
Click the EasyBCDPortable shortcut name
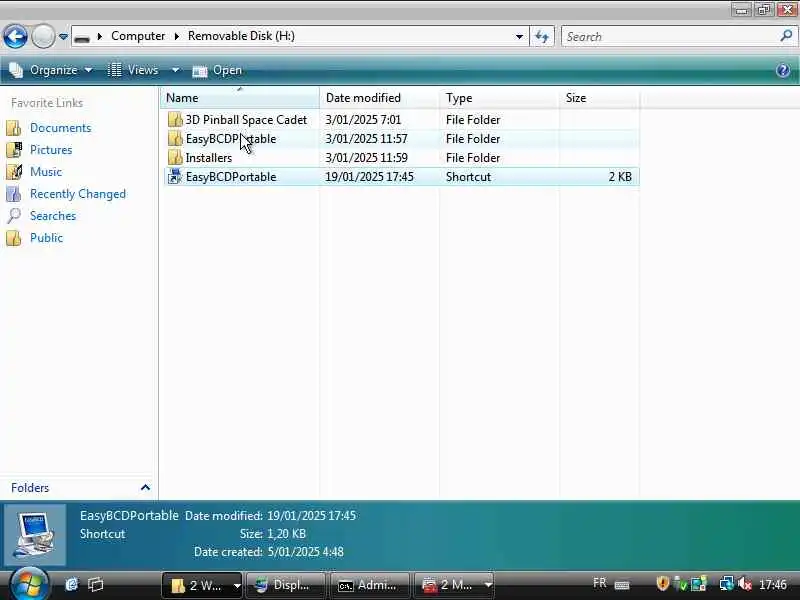pos(231,177)
